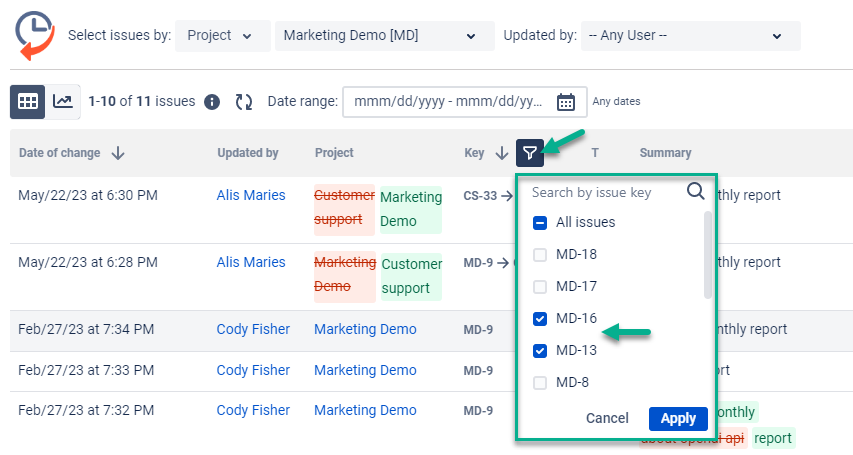Image resolution: width=853 pixels, height=455 pixels.
Task: Check the MD-18 checkbox
Action: [x=540, y=255]
